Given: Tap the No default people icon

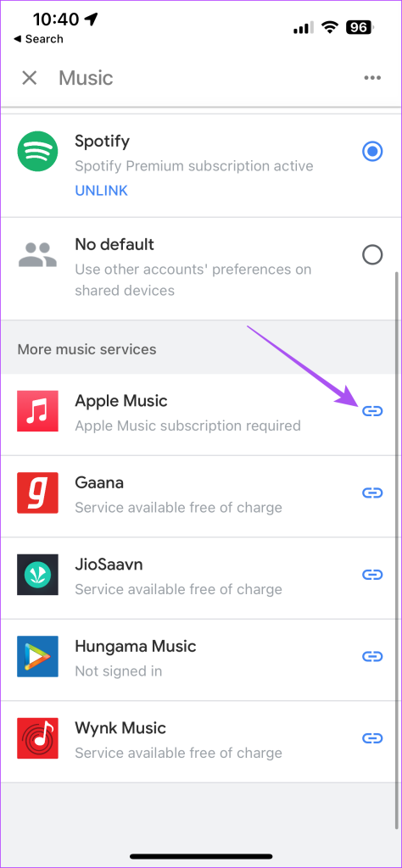Looking at the screenshot, I should click(37, 254).
